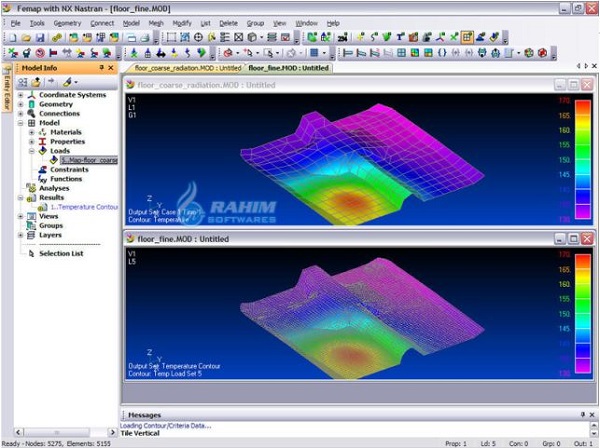
Task: Select Constraints in the model tree
Action: click(x=69, y=169)
